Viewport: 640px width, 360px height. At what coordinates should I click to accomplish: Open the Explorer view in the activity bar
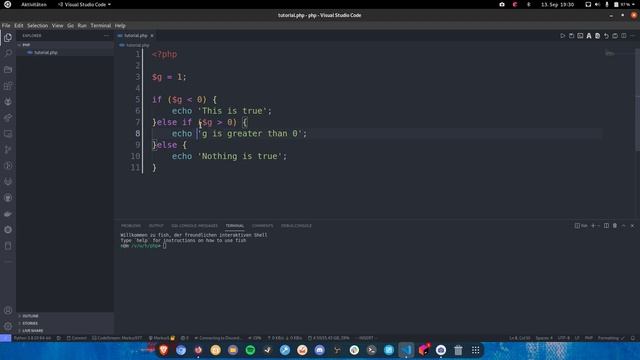pos(8,38)
